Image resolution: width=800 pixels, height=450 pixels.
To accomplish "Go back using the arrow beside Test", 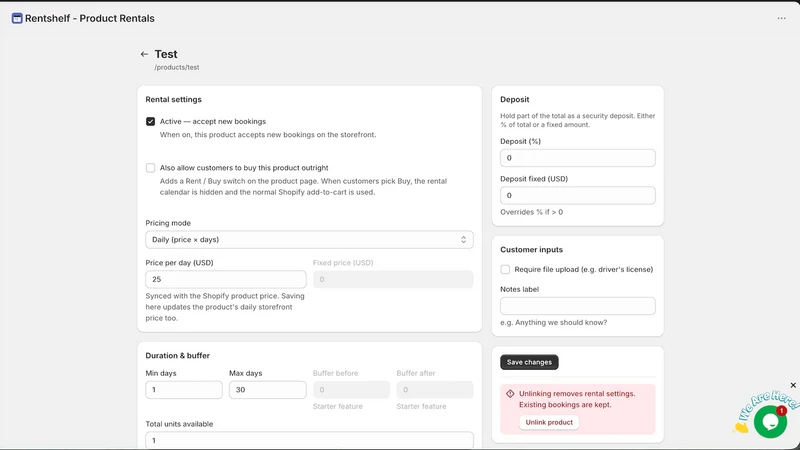I will tap(144, 54).
